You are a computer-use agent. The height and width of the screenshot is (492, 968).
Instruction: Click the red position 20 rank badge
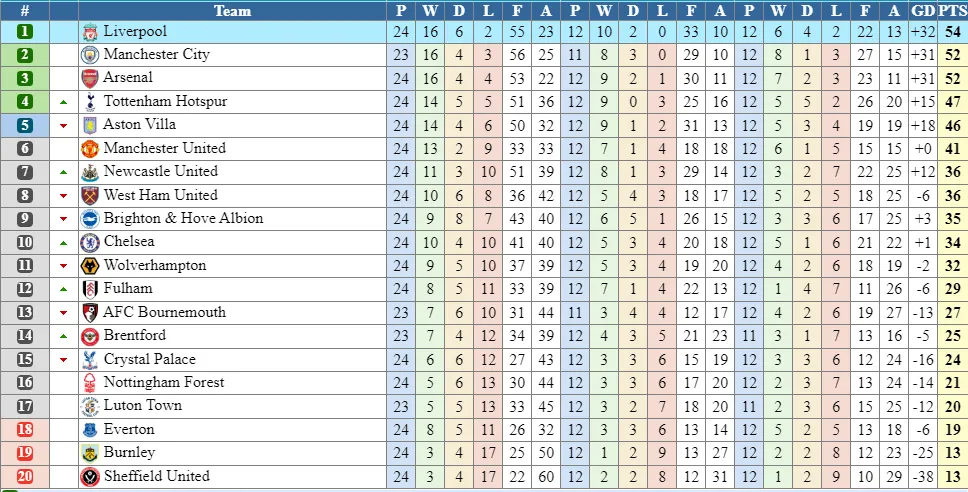coord(24,476)
